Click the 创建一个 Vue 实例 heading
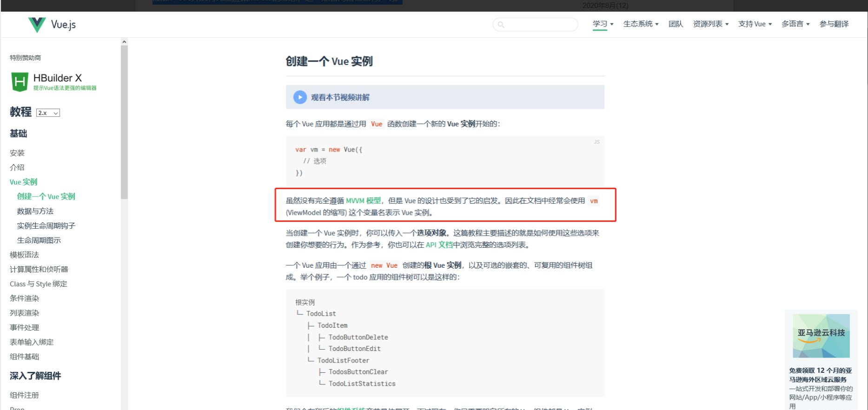Viewport: 868px width, 410px height. point(329,61)
